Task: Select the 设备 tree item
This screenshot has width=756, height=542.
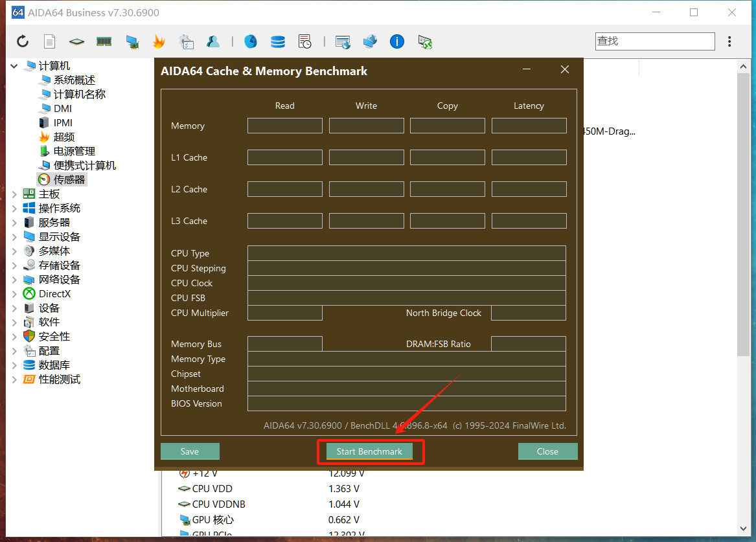Action: (x=49, y=308)
